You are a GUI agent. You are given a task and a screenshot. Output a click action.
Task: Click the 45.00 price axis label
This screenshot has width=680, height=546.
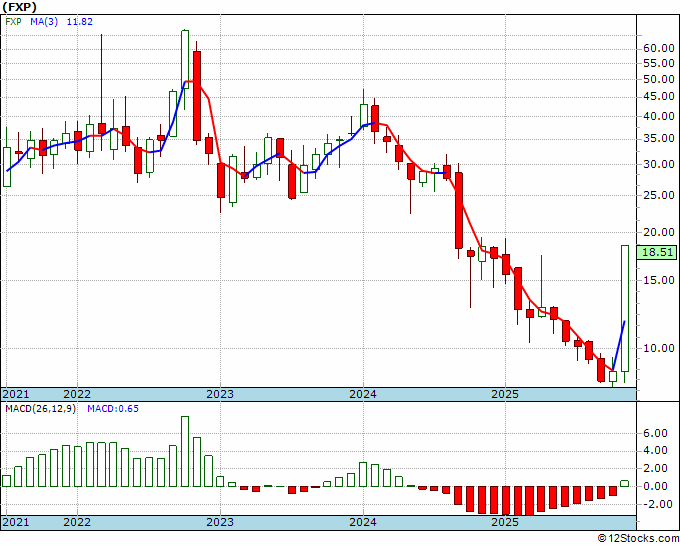(658, 97)
